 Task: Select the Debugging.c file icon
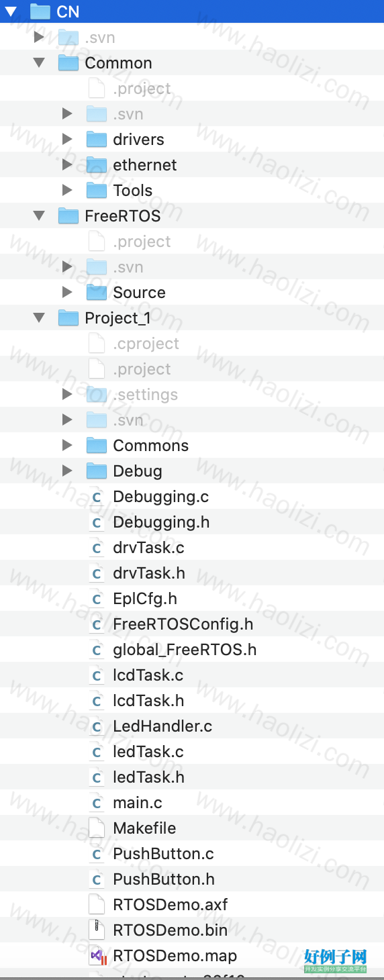click(97, 497)
